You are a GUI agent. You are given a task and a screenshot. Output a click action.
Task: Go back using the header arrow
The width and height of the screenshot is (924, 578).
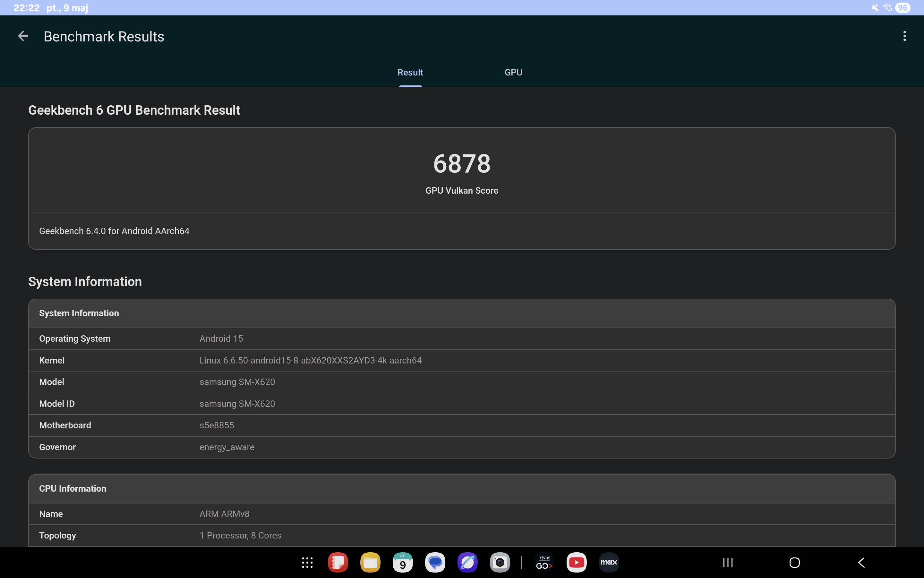[x=23, y=36]
